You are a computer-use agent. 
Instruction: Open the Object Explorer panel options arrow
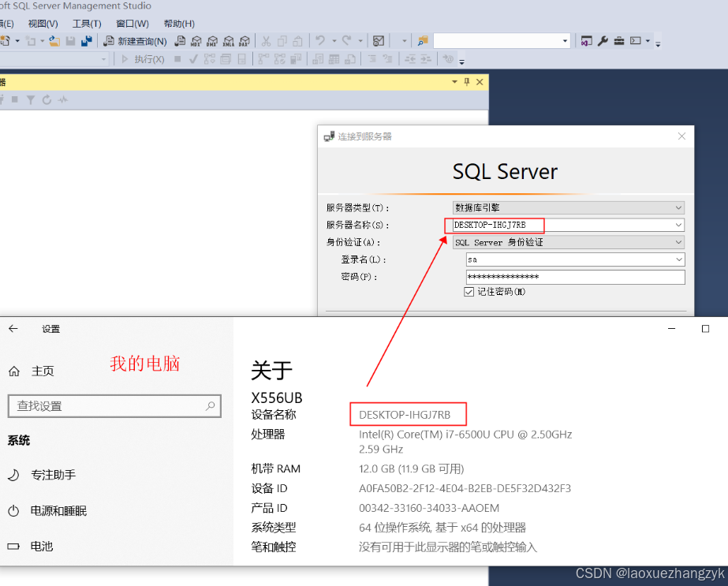[x=454, y=82]
